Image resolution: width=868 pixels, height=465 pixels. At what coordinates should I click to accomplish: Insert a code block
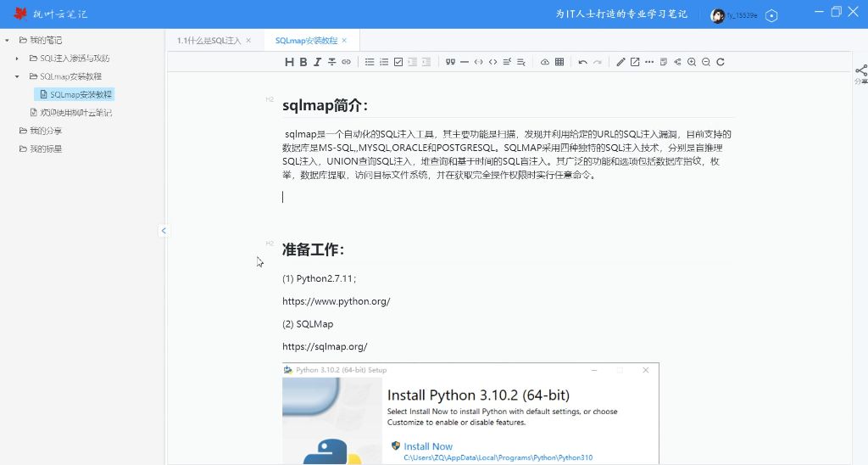point(492,62)
